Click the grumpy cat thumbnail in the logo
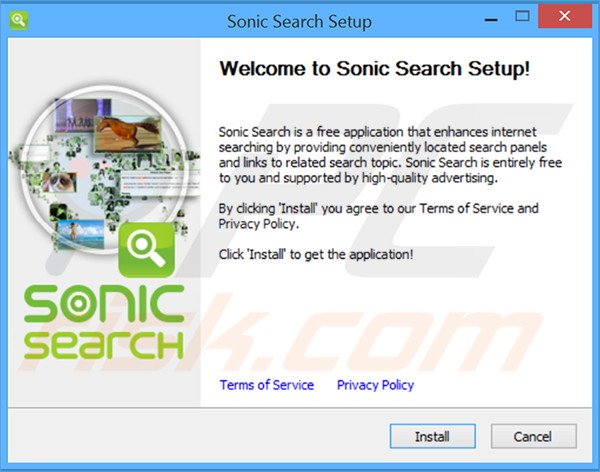600x472 pixels. 60,181
